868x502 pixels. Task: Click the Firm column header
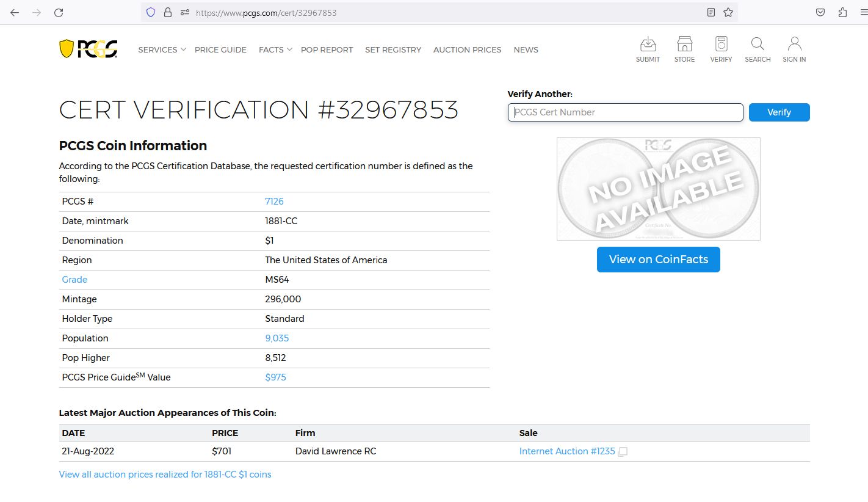pos(305,433)
